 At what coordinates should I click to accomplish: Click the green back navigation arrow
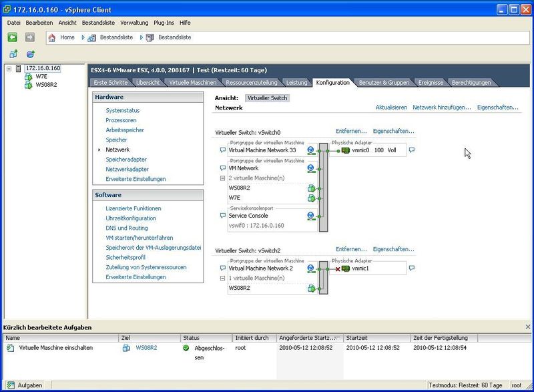tap(11, 37)
